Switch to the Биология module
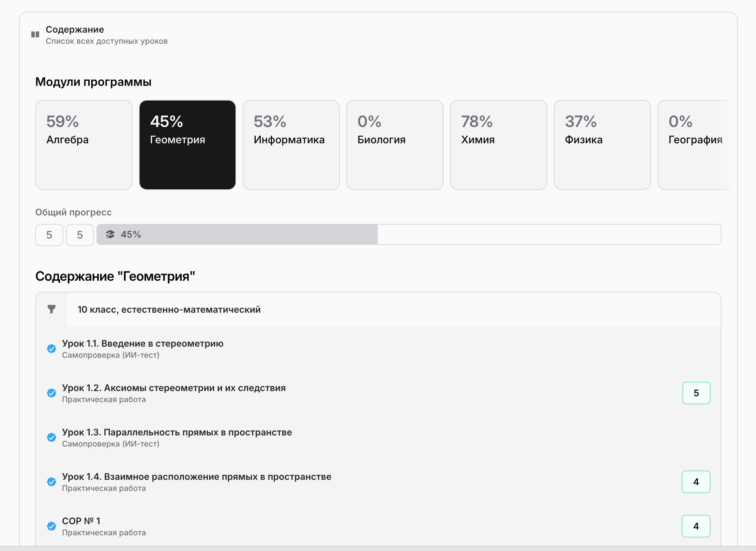 (395, 145)
